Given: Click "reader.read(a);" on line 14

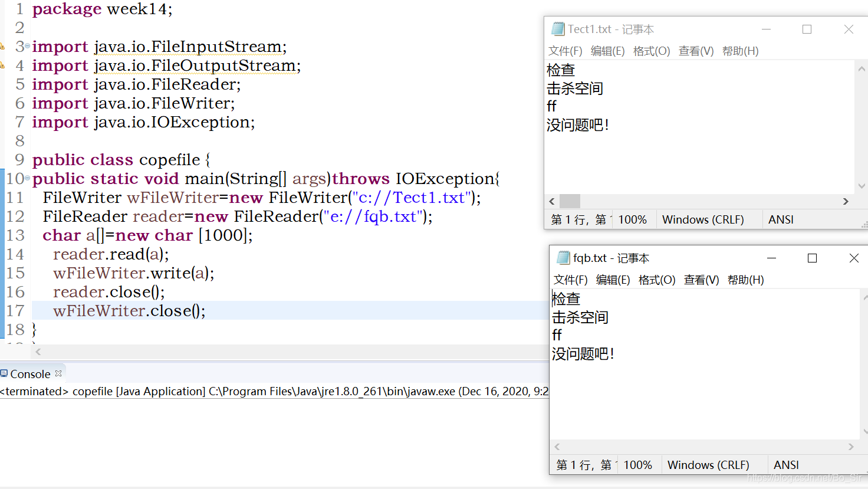Looking at the screenshot, I should (x=111, y=254).
